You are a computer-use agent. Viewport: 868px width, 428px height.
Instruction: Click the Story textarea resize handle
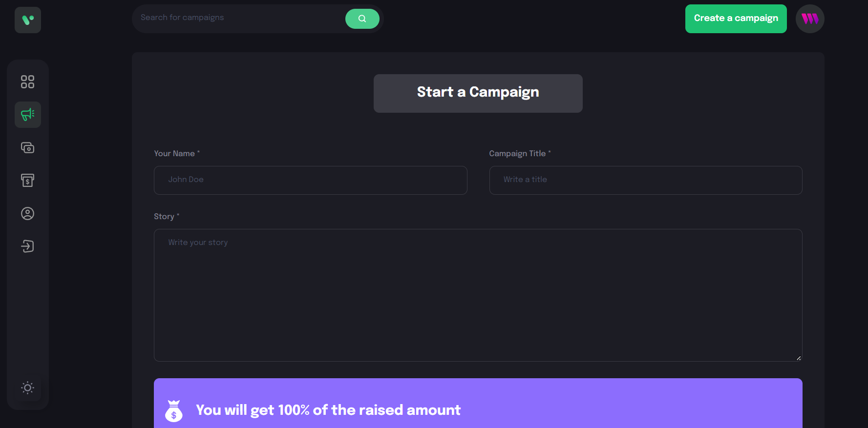(x=799, y=358)
